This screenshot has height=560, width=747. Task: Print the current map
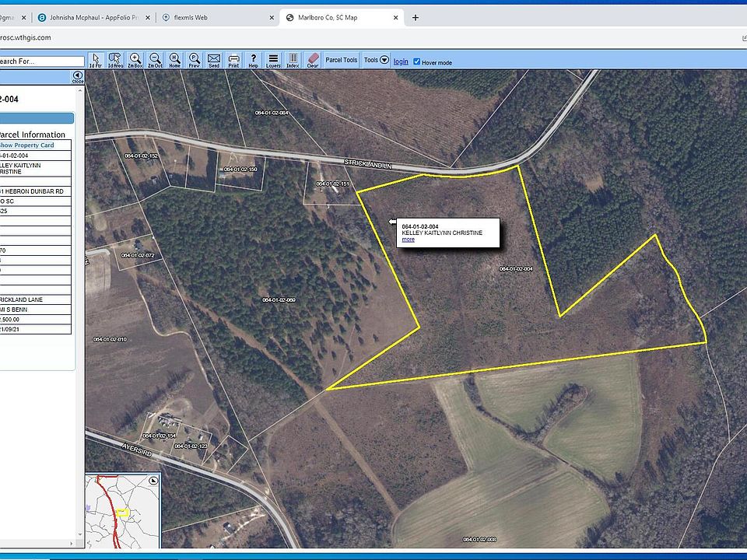[233, 60]
